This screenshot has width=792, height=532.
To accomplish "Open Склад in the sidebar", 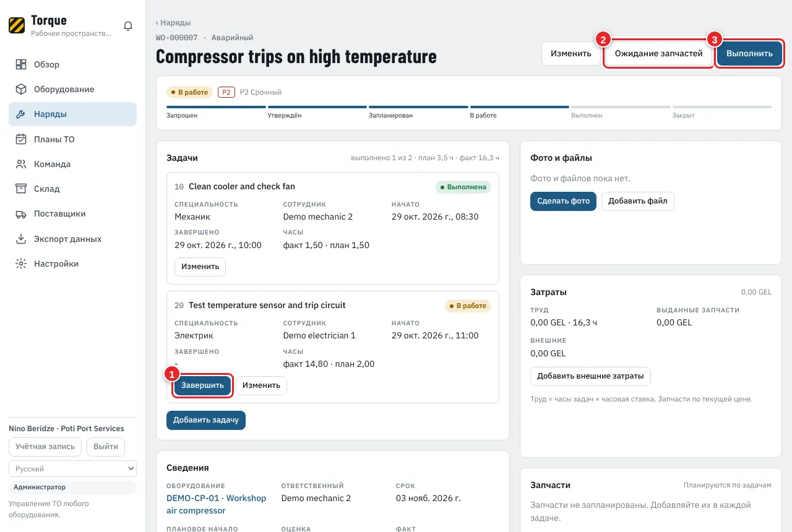I will coord(72,189).
